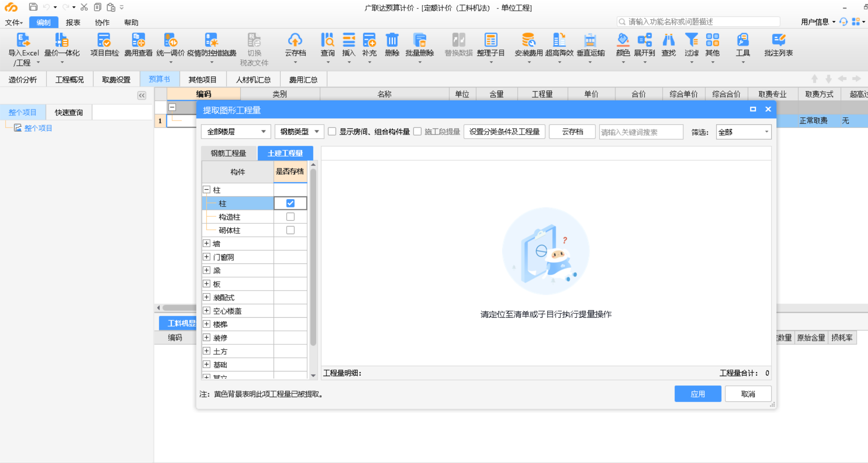Click the scroll down arrow of component tree
Screen dimensions: 868x463
[x=313, y=375]
